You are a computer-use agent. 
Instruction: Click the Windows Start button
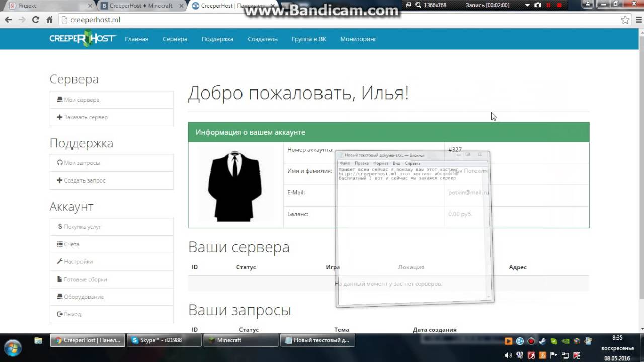click(x=13, y=348)
